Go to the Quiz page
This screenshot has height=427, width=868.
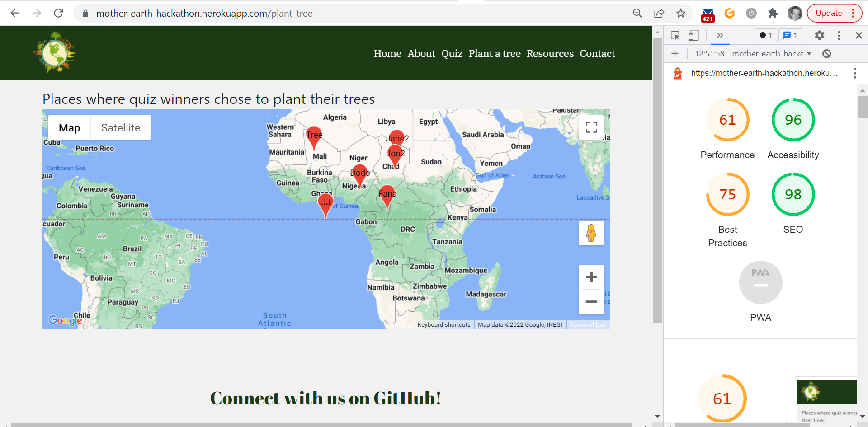tap(452, 53)
